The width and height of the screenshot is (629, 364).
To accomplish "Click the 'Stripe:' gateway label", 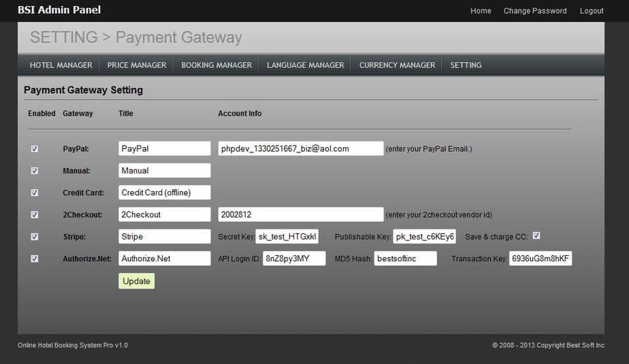I will pos(74,237).
